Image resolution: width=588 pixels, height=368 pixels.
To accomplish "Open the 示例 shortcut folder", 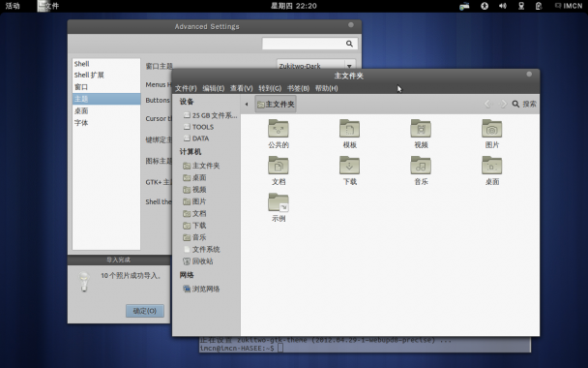I will click(x=279, y=202).
